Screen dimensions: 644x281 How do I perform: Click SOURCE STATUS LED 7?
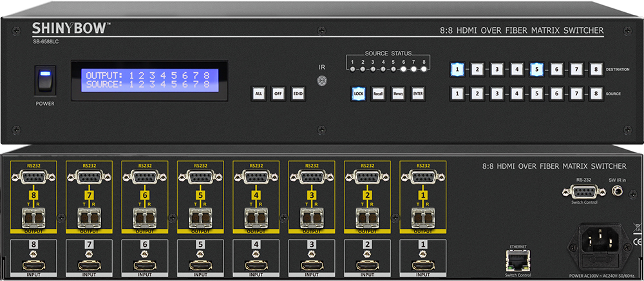[413, 70]
